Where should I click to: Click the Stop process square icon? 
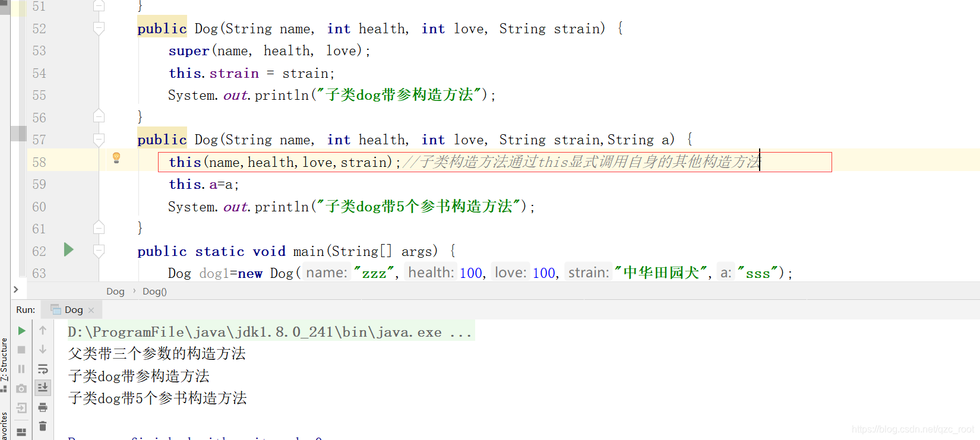point(21,350)
